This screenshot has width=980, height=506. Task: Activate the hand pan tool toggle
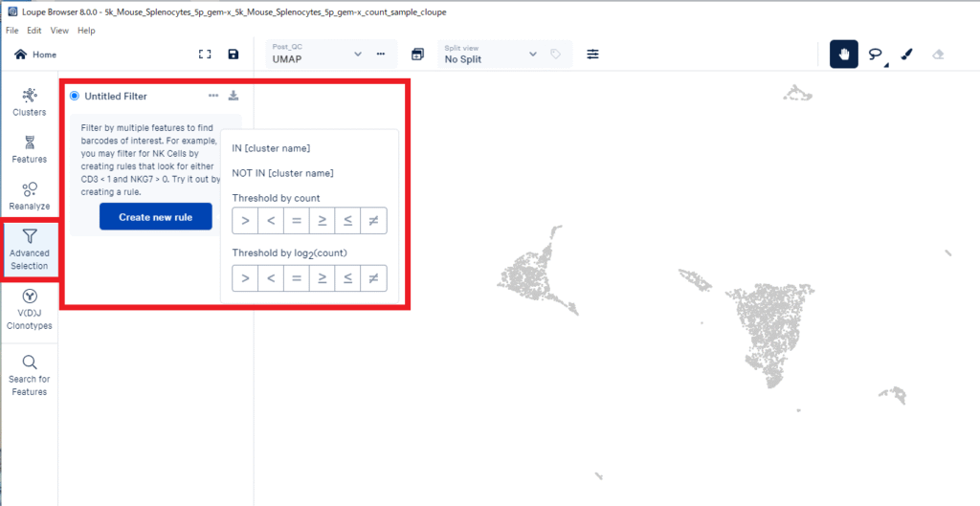843,55
